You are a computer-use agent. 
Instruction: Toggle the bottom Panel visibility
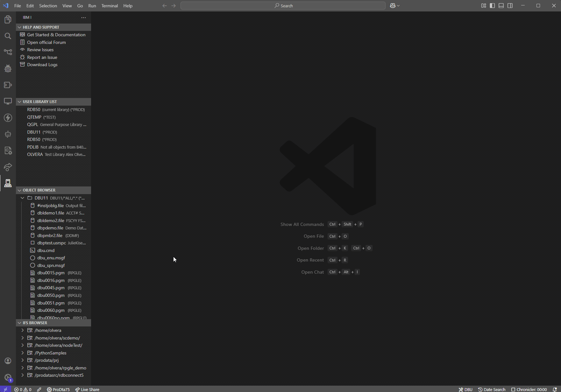[501, 6]
